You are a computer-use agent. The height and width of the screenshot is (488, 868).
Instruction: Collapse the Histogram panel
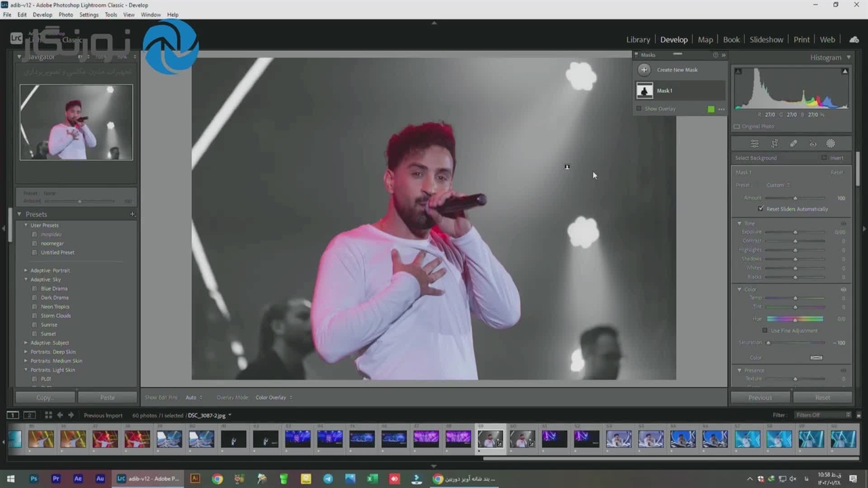coord(847,58)
